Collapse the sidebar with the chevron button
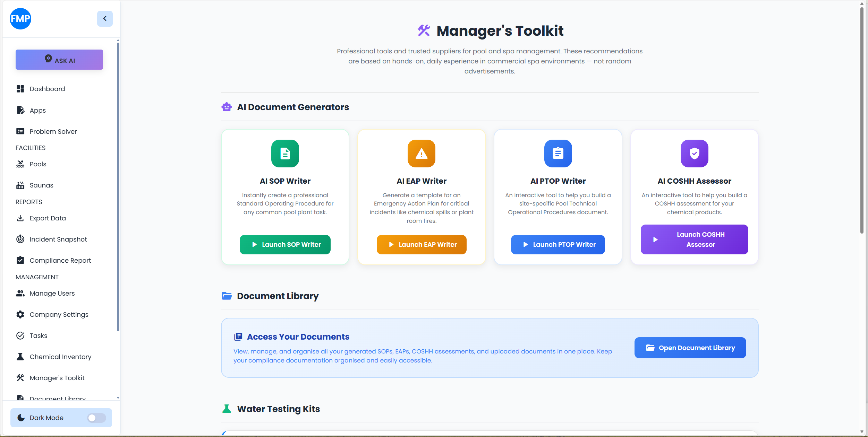Screen dimensions: 868x437 105,19
